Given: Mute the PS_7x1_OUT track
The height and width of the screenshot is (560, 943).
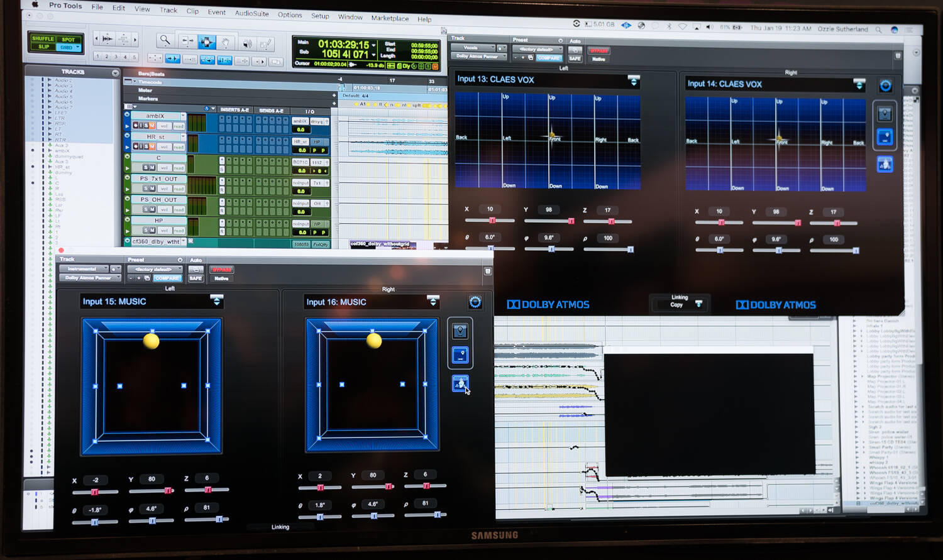Looking at the screenshot, I should pos(152,189).
